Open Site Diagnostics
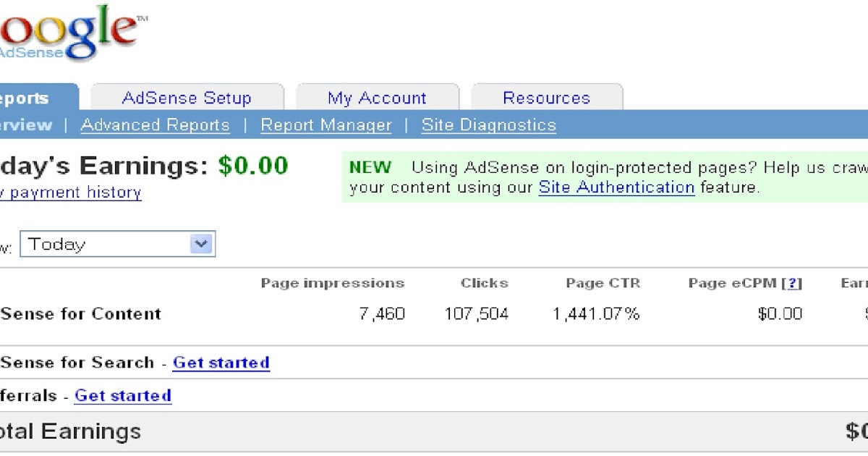 488,124
